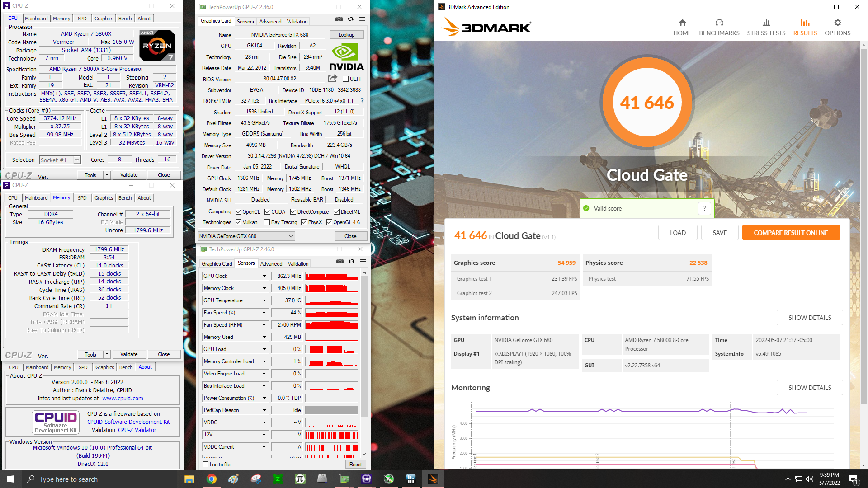Click the 3DMark logo
The height and width of the screenshot is (488, 868).
tap(486, 26)
